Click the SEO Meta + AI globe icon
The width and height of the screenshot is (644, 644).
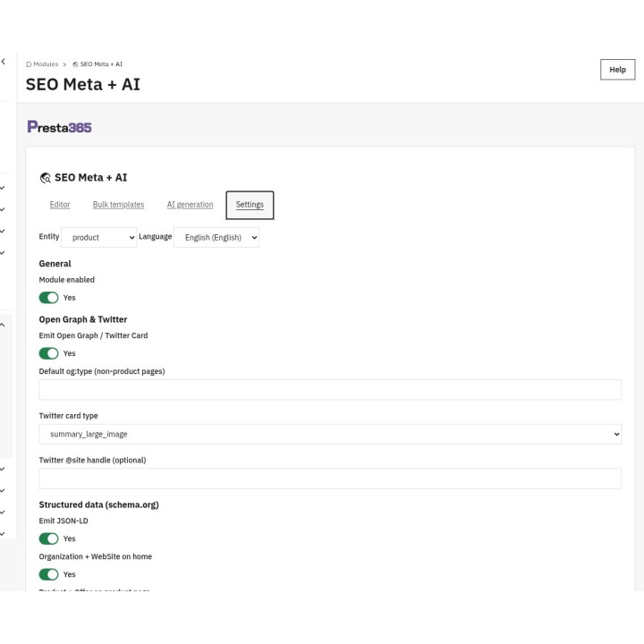[46, 178]
